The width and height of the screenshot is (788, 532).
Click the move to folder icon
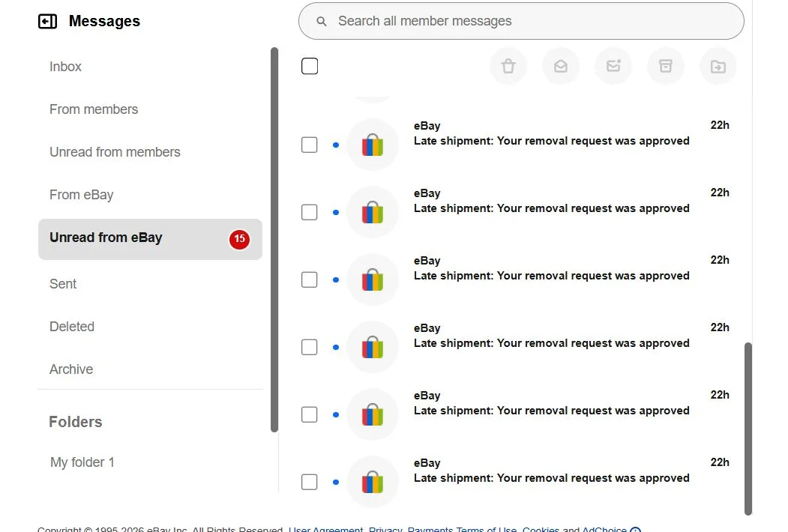pos(718,66)
